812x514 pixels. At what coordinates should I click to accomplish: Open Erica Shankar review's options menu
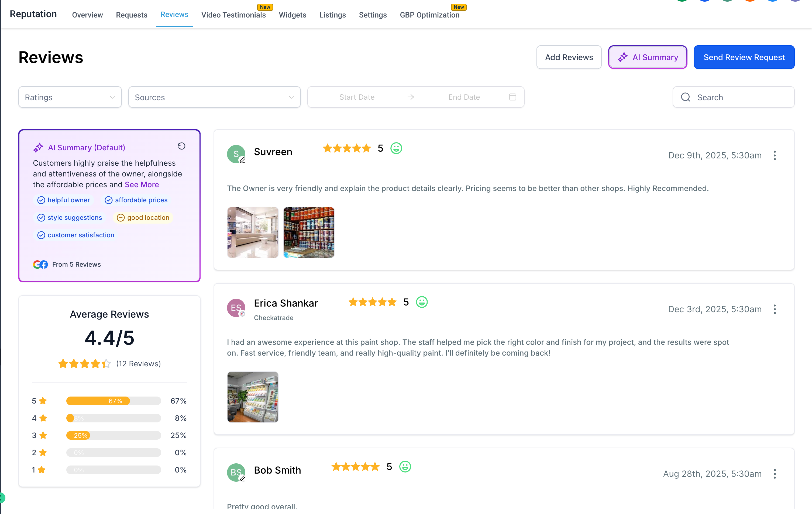click(775, 309)
